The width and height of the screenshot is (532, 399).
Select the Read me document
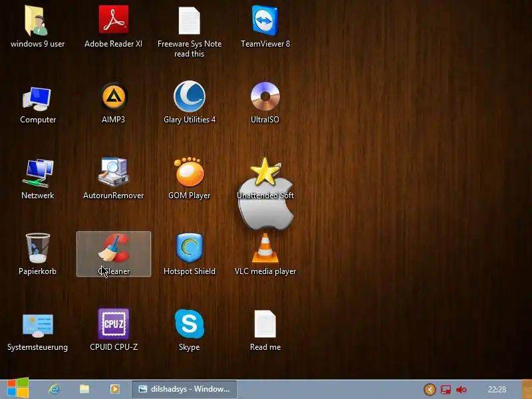[265, 324]
